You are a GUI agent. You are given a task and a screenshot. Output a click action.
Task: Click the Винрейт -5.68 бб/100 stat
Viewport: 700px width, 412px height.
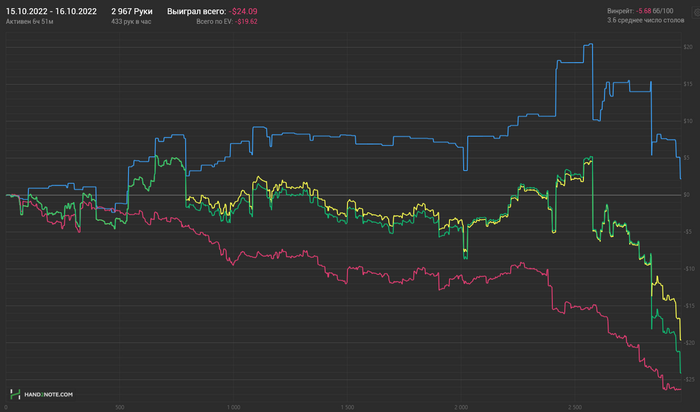coord(640,11)
